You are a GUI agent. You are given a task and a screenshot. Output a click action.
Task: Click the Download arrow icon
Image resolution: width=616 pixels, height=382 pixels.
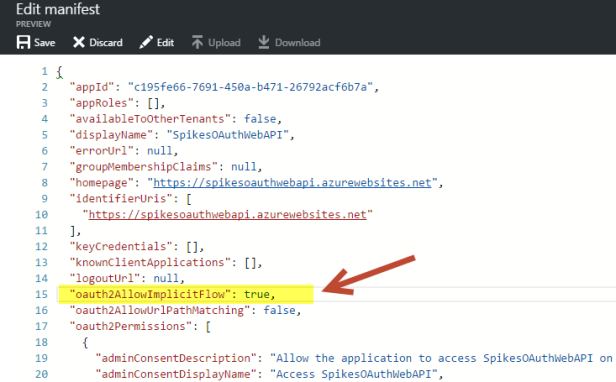pos(264,42)
